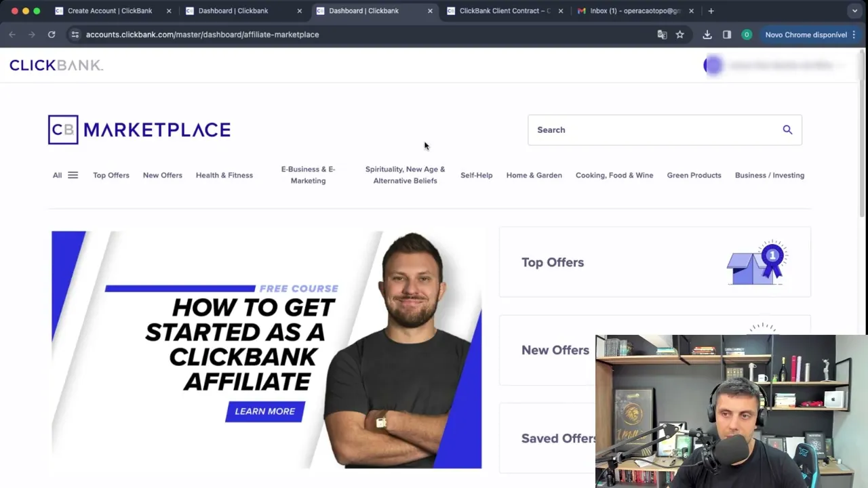
Task: Switch to ClickBank Client Contract tab
Action: click(x=505, y=11)
